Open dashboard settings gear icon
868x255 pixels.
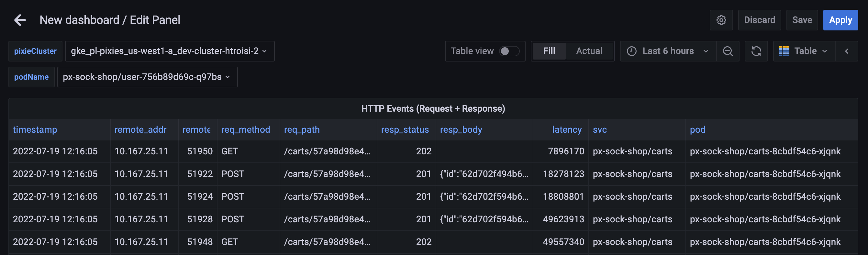click(x=721, y=20)
